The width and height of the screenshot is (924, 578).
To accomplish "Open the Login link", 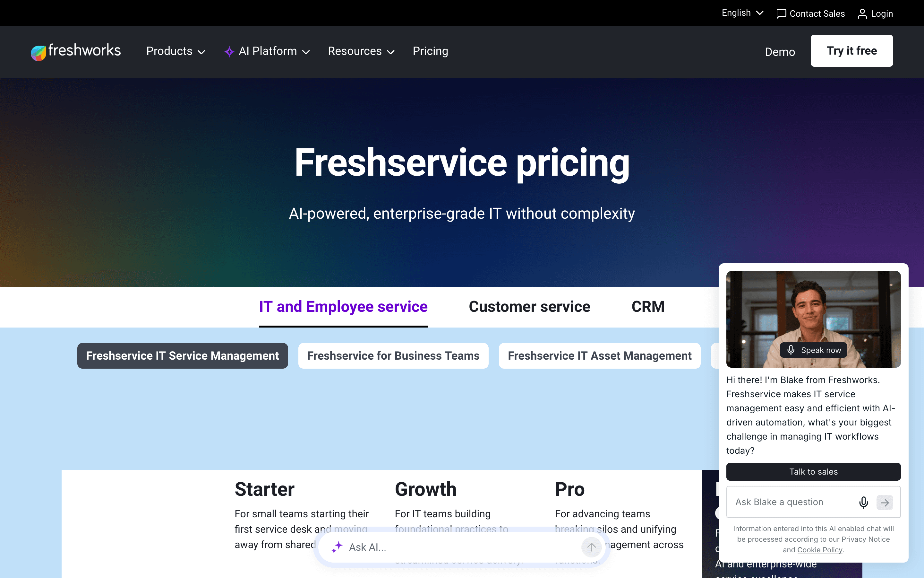I will click(875, 14).
